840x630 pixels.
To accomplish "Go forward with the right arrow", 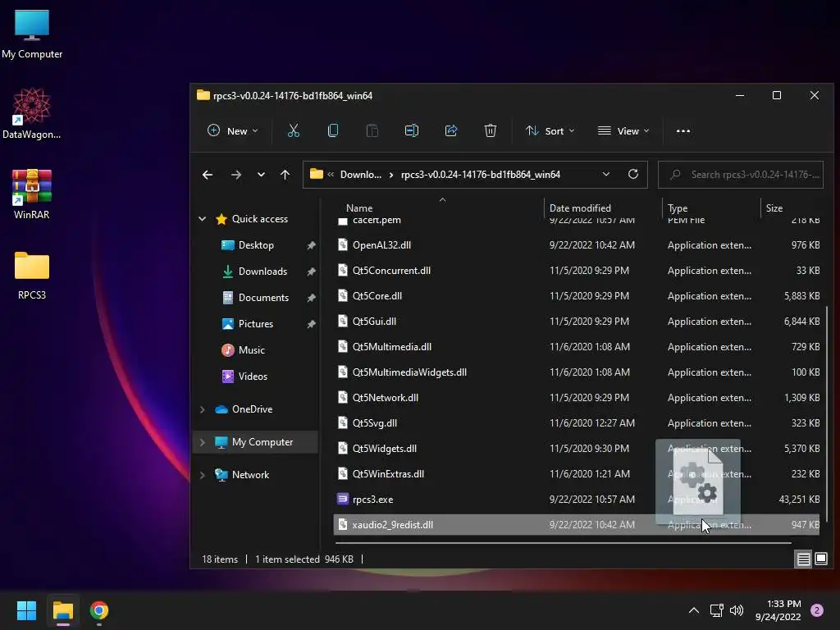I will (235, 175).
